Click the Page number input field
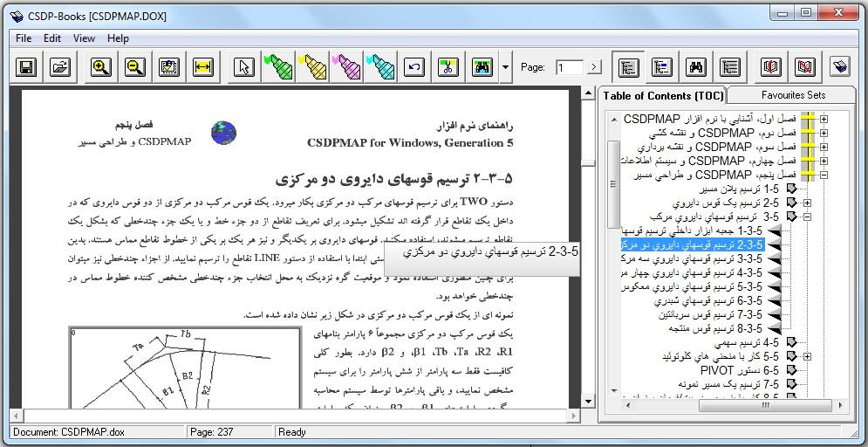Screen dimensions: 868x447 pos(570,67)
